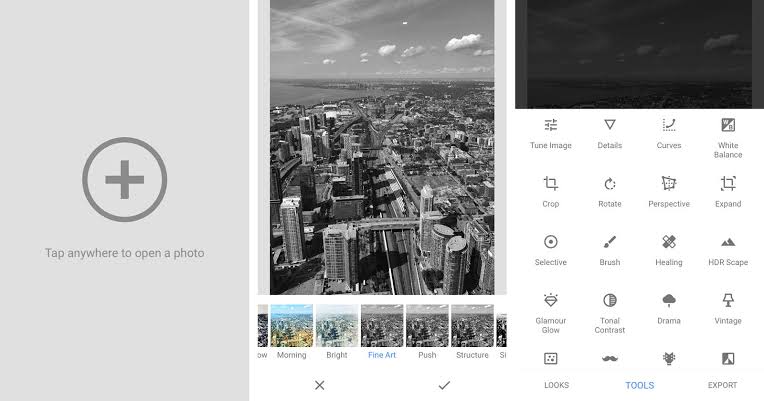This screenshot has width=764, height=401.
Task: Apply the Drama filter
Action: click(x=669, y=307)
